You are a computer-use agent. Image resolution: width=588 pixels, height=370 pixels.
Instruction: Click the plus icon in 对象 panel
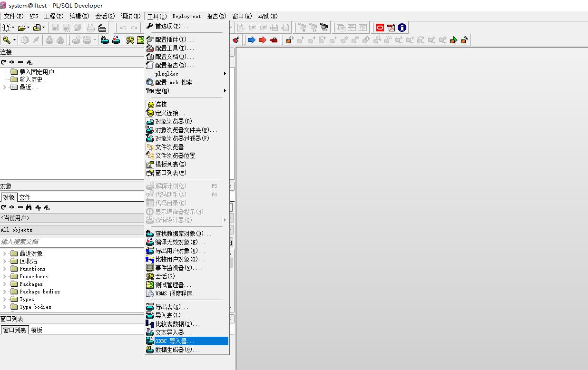[x=11, y=207]
